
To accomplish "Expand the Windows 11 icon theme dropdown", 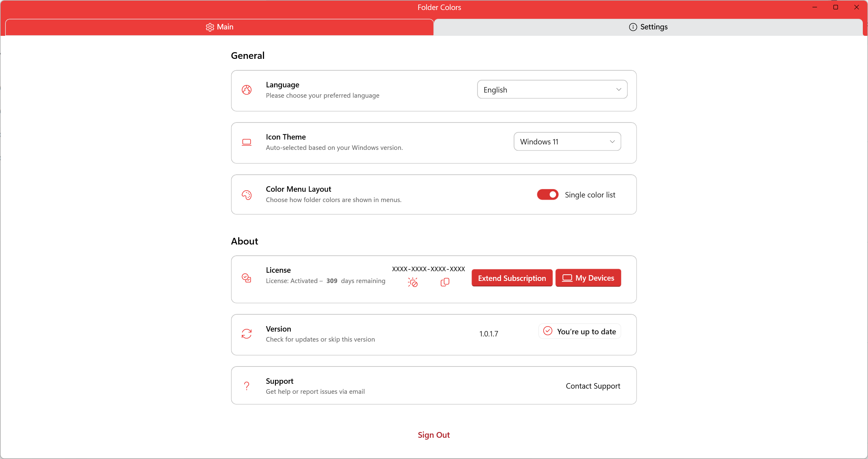I will 567,142.
